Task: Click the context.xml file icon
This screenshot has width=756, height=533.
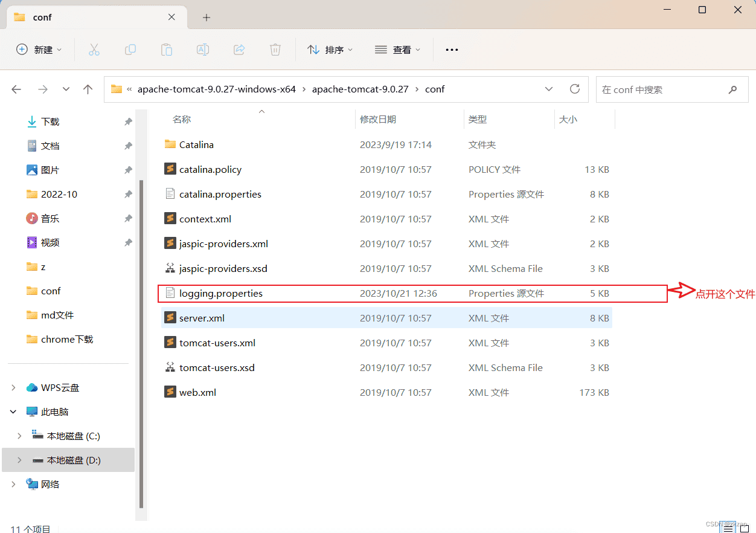Action: [x=170, y=219]
